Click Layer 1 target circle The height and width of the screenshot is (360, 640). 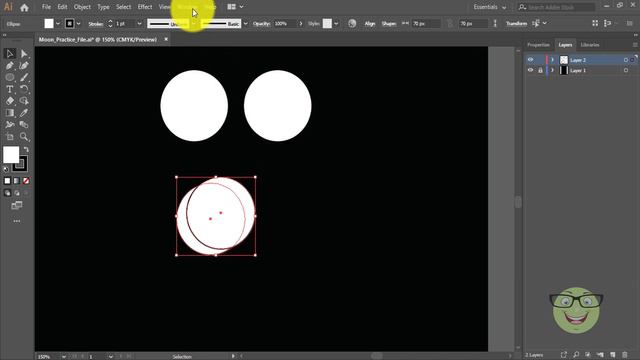tap(626, 70)
